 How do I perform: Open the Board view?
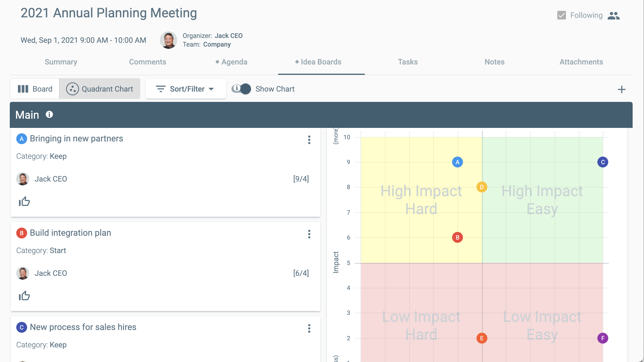point(35,88)
